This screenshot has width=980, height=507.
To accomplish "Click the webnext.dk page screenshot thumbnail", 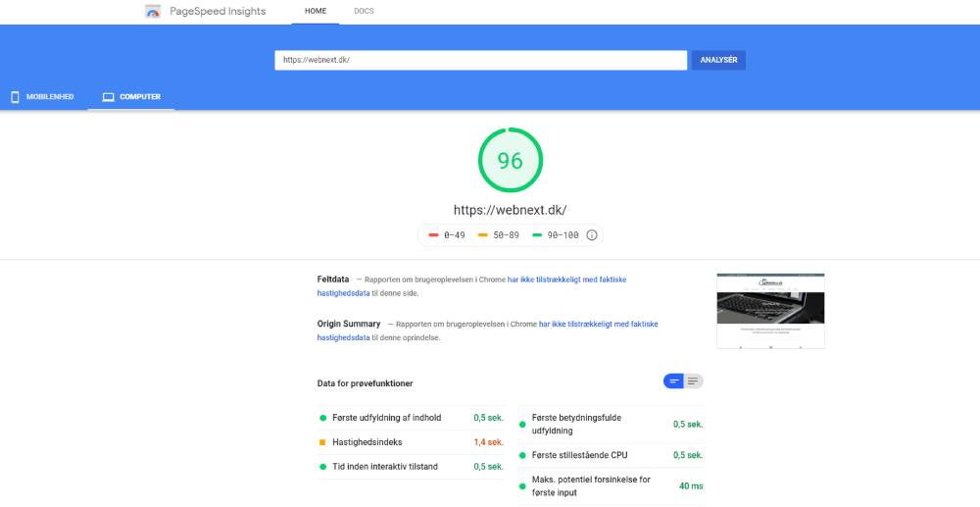I will pyautogui.click(x=770, y=311).
